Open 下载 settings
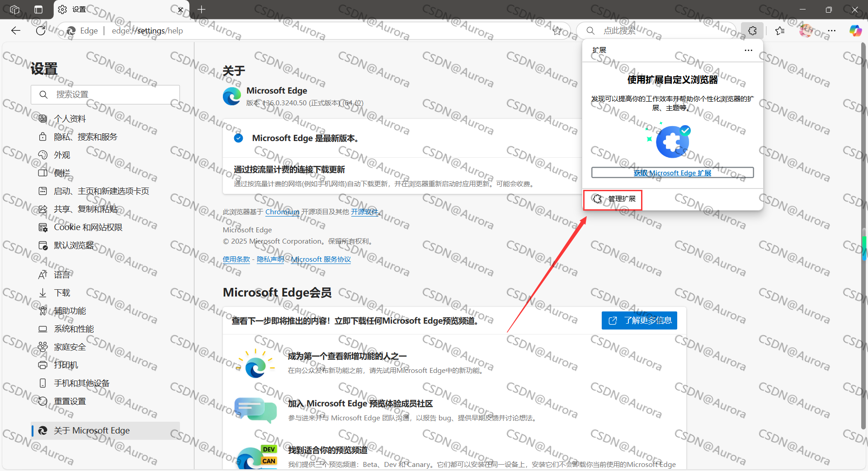868x471 pixels. (x=105, y=293)
